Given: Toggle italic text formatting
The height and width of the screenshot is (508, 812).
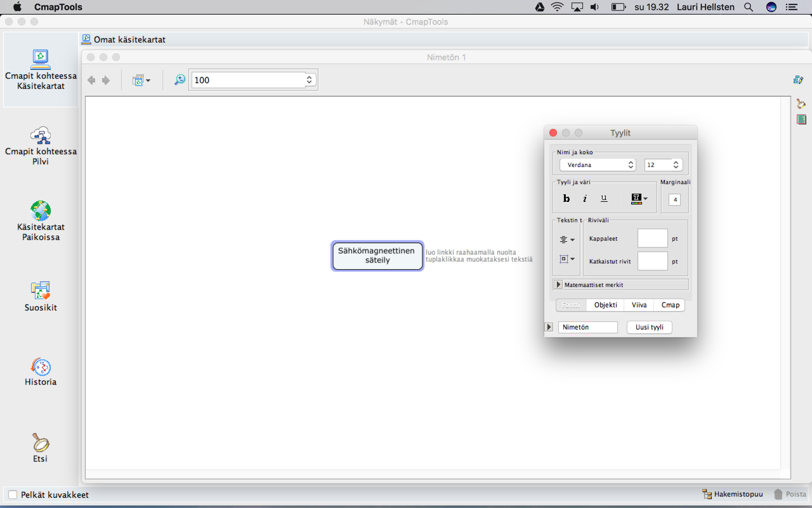Looking at the screenshot, I should click(585, 198).
